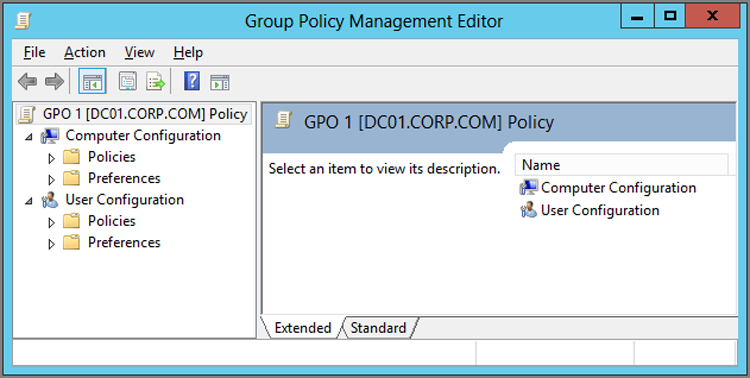
Task: Click the Name column header
Action: tap(621, 165)
